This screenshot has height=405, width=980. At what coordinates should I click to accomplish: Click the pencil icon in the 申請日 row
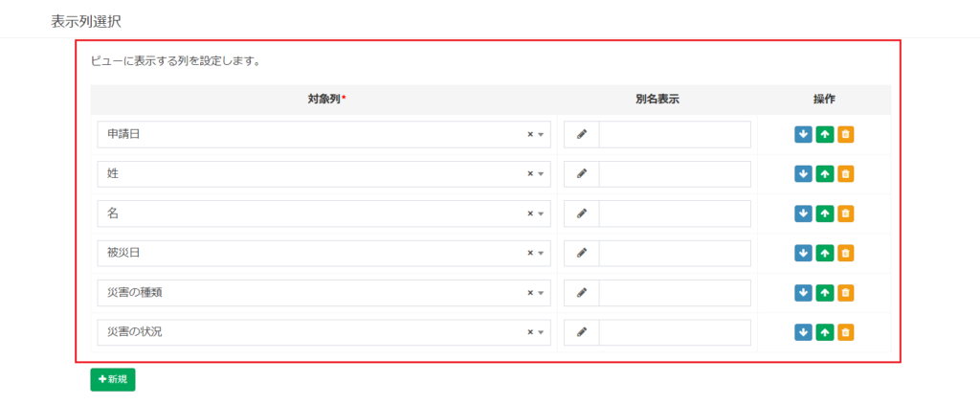582,134
